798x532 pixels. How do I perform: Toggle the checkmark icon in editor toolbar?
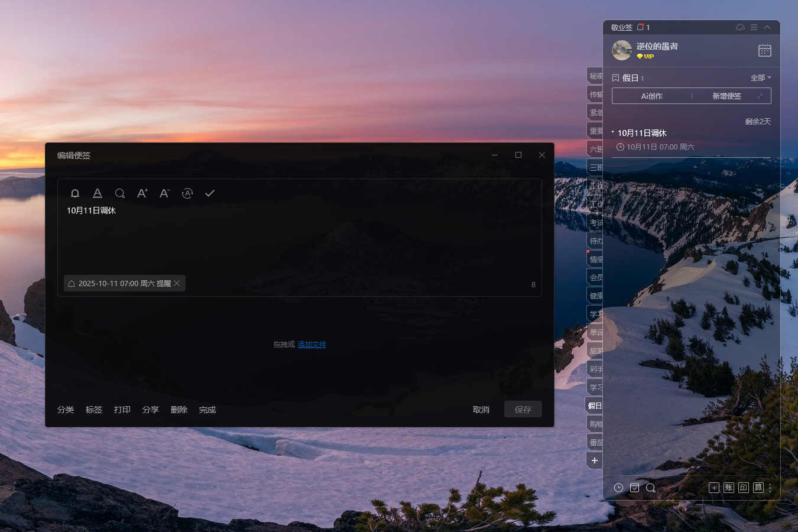(x=210, y=193)
